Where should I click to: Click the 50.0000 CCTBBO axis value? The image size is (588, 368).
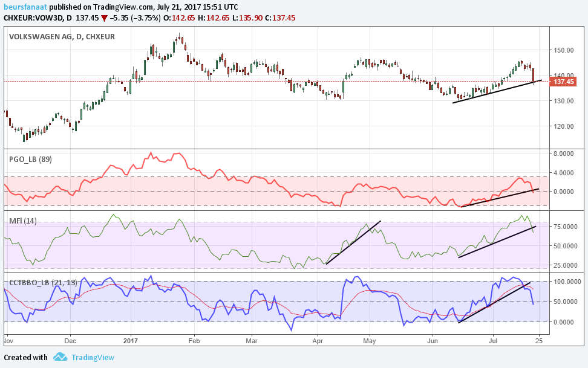(565, 302)
